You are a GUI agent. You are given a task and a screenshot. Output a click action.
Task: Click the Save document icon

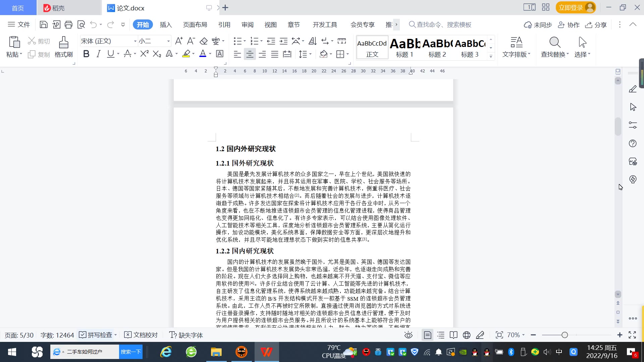click(44, 24)
